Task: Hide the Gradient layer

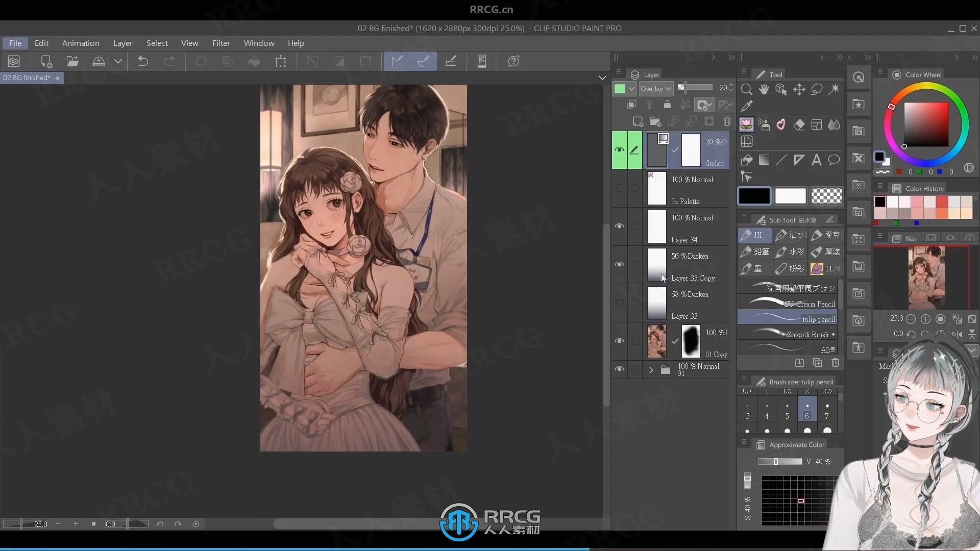Action: 619,150
